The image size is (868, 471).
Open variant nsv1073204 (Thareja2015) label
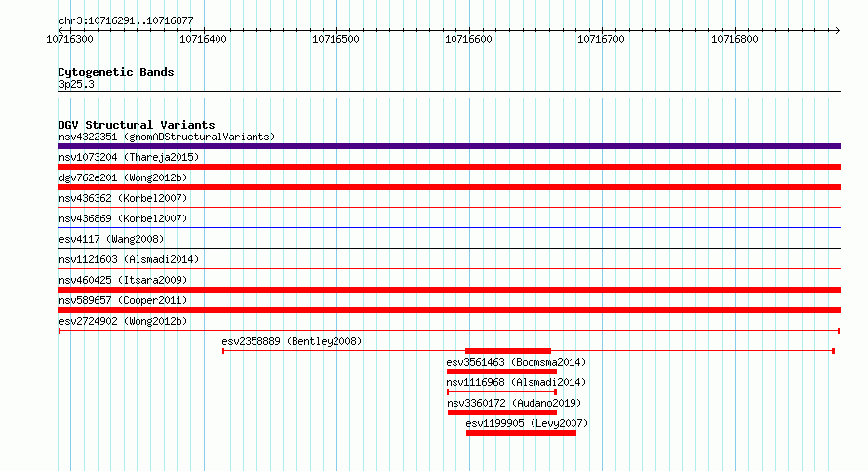pos(129,157)
